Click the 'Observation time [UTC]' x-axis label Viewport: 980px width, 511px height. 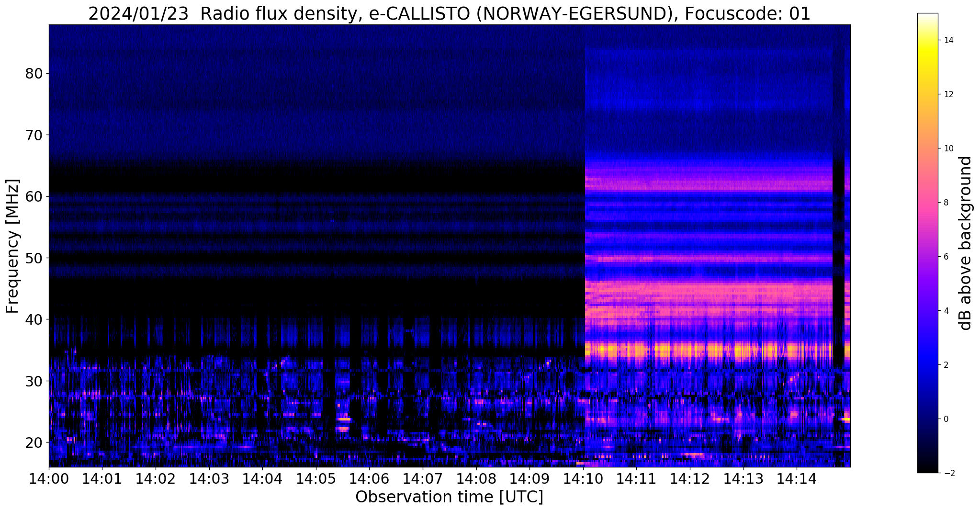449,497
